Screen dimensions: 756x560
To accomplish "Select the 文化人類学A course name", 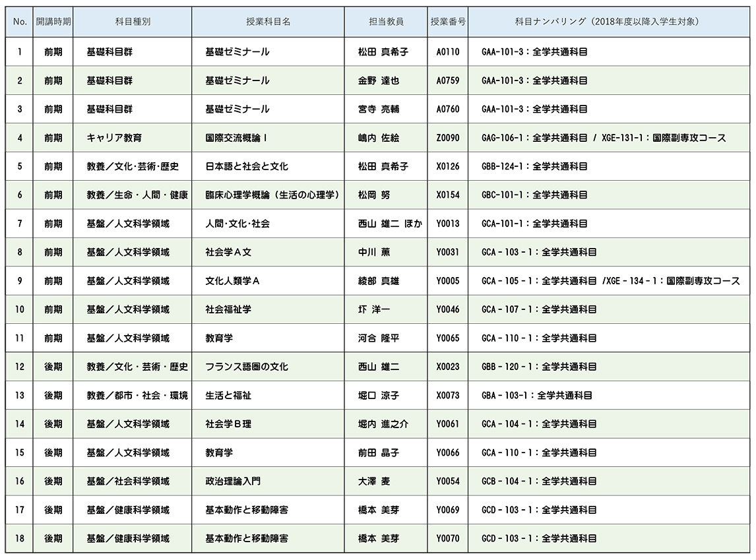I will click(233, 281).
